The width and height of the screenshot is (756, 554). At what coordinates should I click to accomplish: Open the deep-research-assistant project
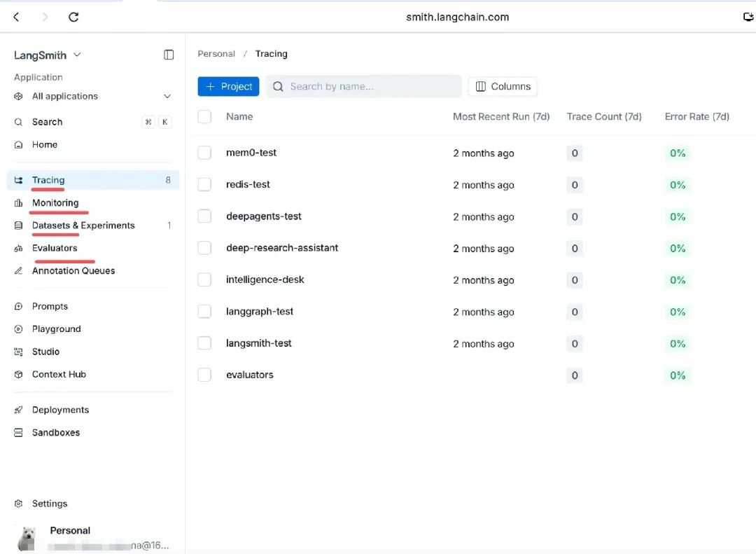[282, 248]
